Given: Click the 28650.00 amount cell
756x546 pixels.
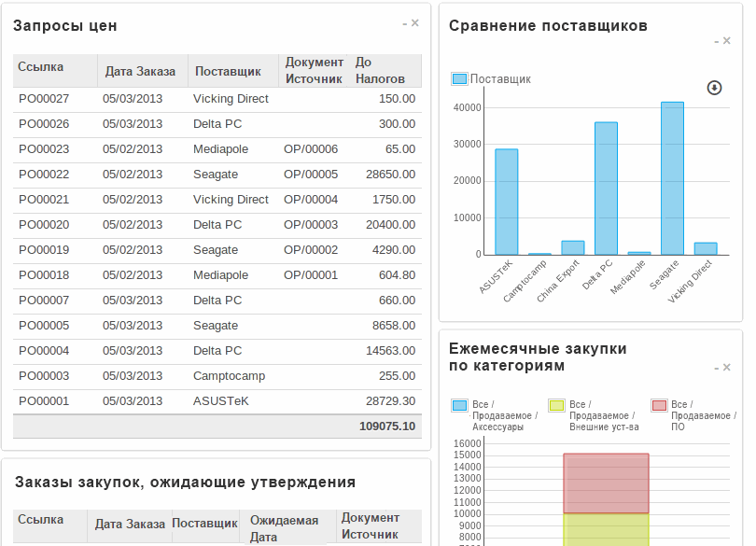Looking at the screenshot, I should 390,175.
